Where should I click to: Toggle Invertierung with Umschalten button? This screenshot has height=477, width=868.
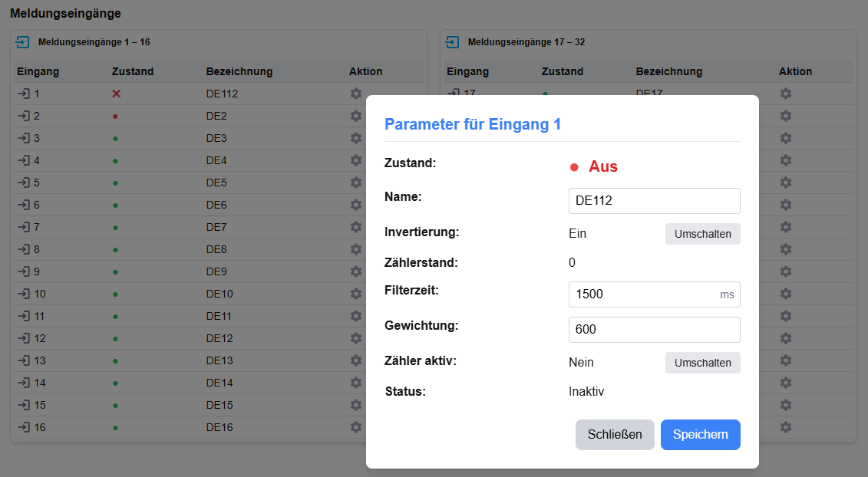pyautogui.click(x=702, y=234)
